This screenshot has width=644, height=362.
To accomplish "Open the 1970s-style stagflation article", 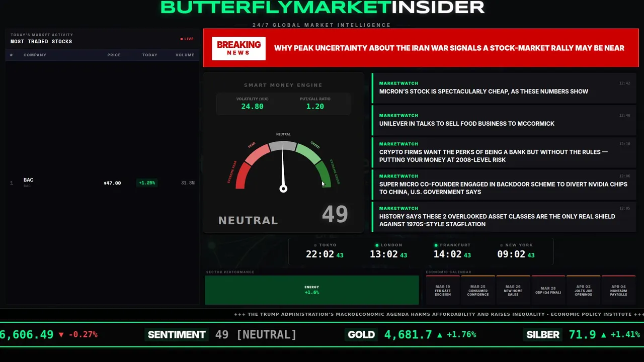I will (504, 217).
